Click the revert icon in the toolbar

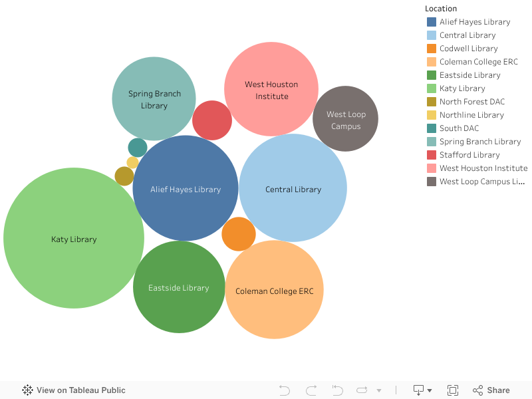338,390
